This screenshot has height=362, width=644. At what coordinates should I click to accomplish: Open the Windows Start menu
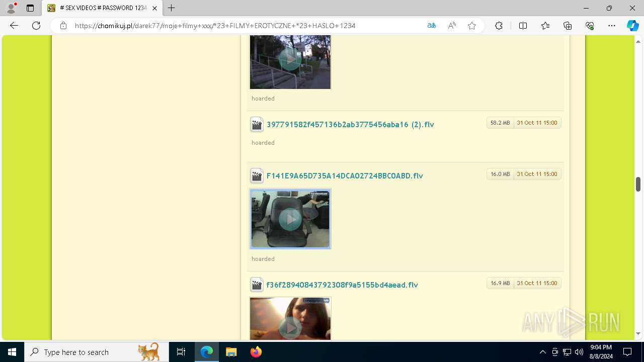coord(12,352)
